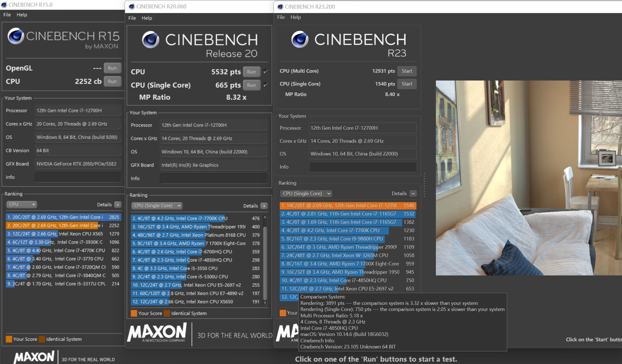Run the CPU test in R20
This screenshot has height=364, width=622.
coord(251,72)
